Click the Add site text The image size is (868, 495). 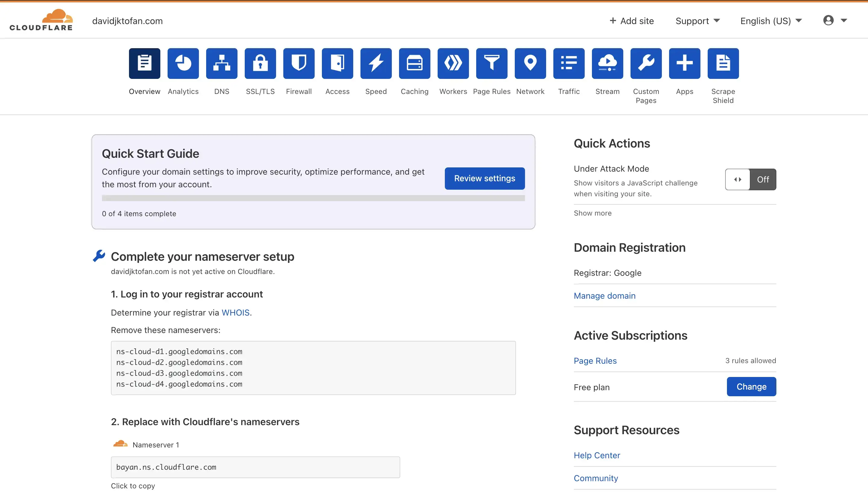[x=637, y=21]
